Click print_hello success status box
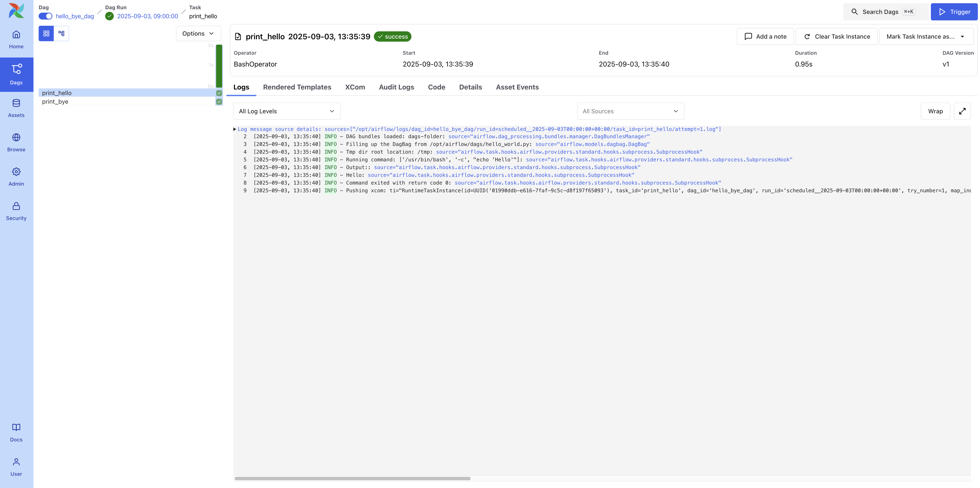The image size is (980, 488). (219, 93)
